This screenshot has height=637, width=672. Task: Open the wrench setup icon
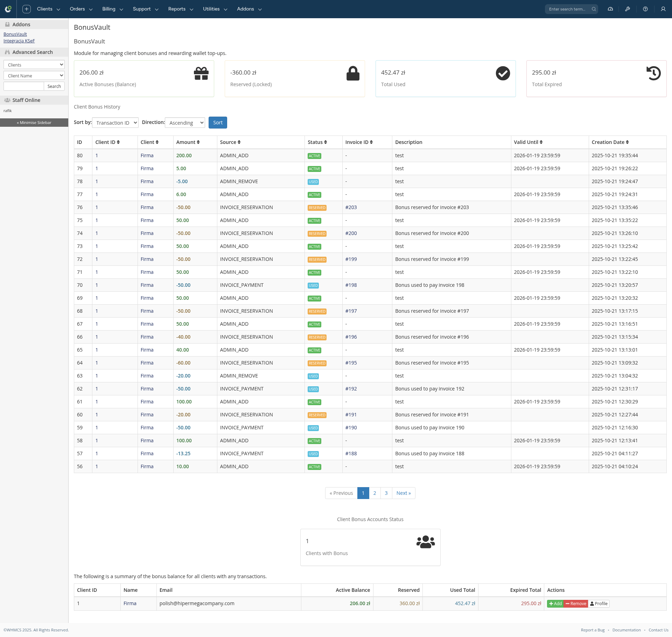(628, 9)
